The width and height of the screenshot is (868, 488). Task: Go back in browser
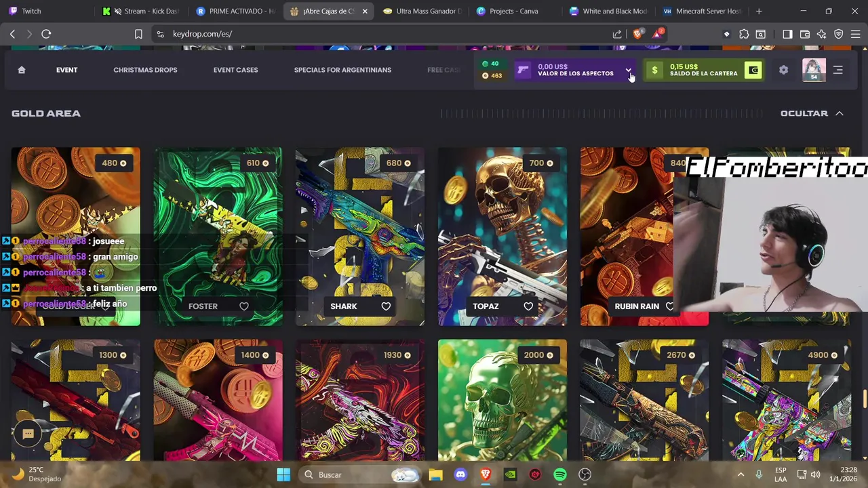click(x=12, y=34)
